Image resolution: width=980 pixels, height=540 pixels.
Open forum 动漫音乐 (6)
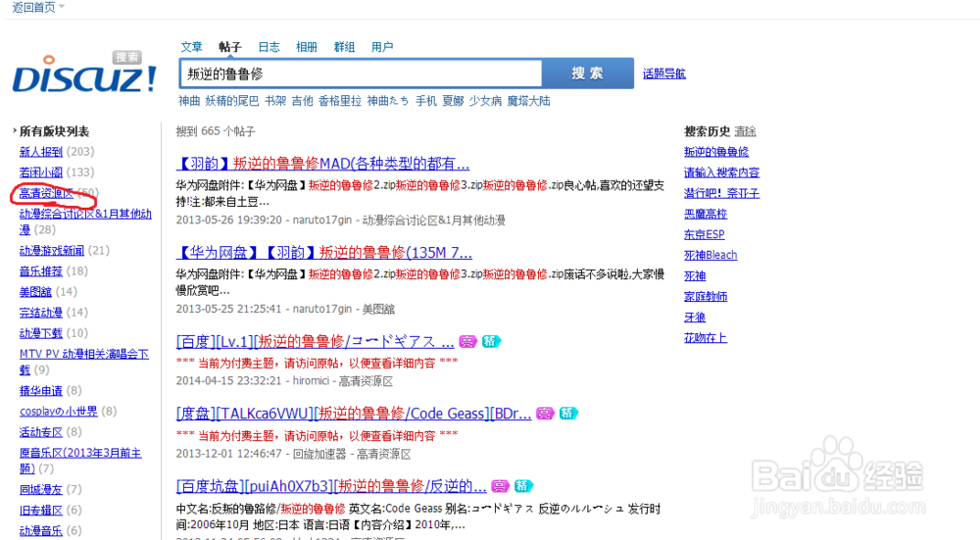[x=41, y=530]
